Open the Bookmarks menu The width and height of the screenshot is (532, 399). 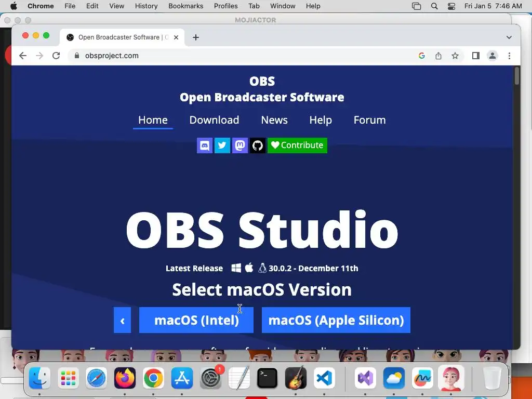(186, 6)
